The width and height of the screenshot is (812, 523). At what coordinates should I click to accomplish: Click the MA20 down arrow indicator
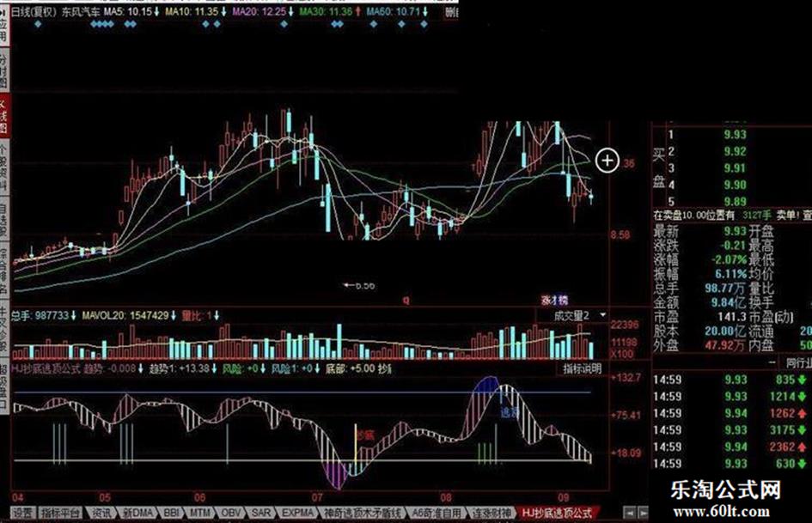(x=290, y=11)
